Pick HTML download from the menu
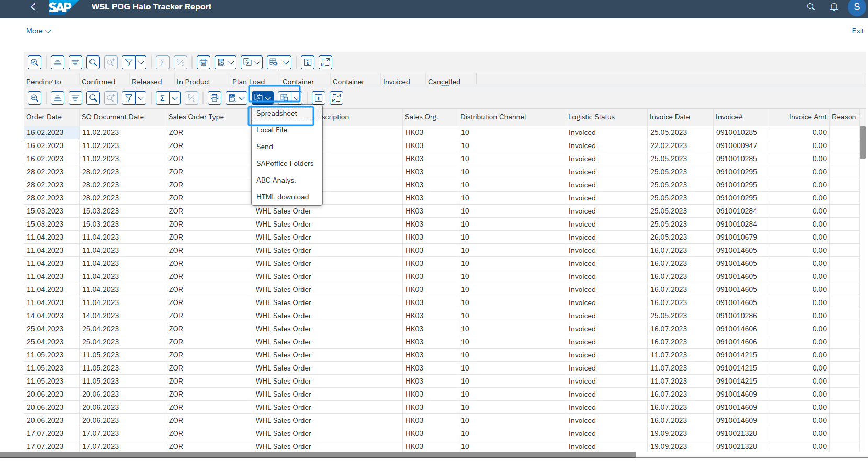Screen dimensions: 868x471 click(283, 197)
